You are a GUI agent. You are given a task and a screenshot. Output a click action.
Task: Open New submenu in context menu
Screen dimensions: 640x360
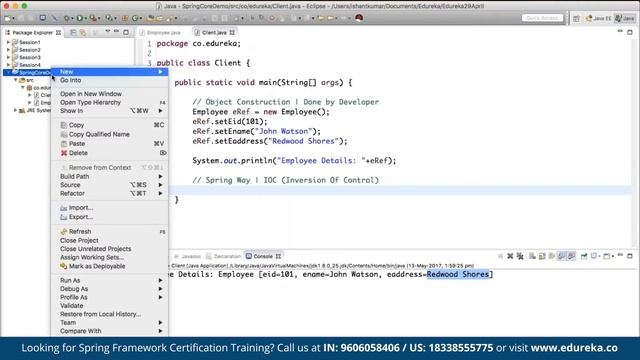click(109, 72)
